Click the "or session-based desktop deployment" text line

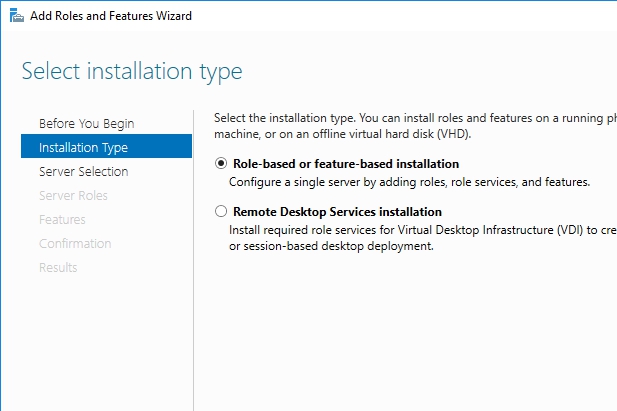point(330,246)
